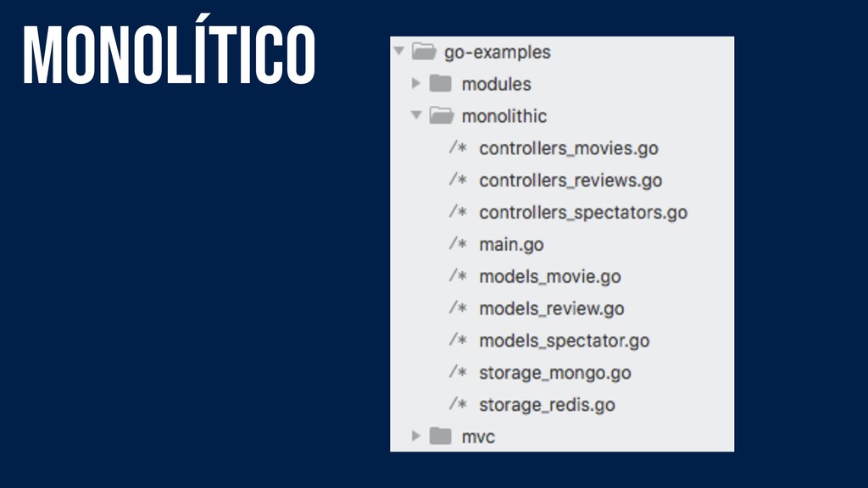Click the go-examples open folder icon

[x=424, y=52]
